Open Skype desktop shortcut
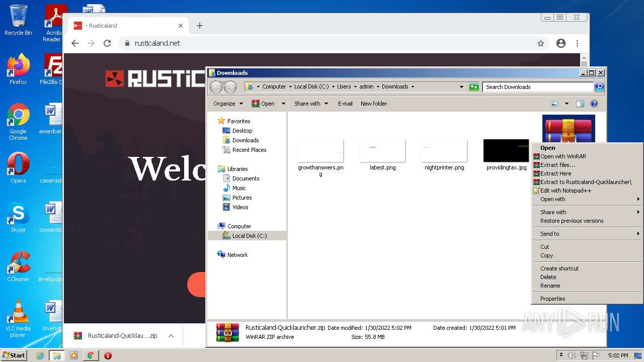The height and width of the screenshot is (362, 644). point(18,217)
